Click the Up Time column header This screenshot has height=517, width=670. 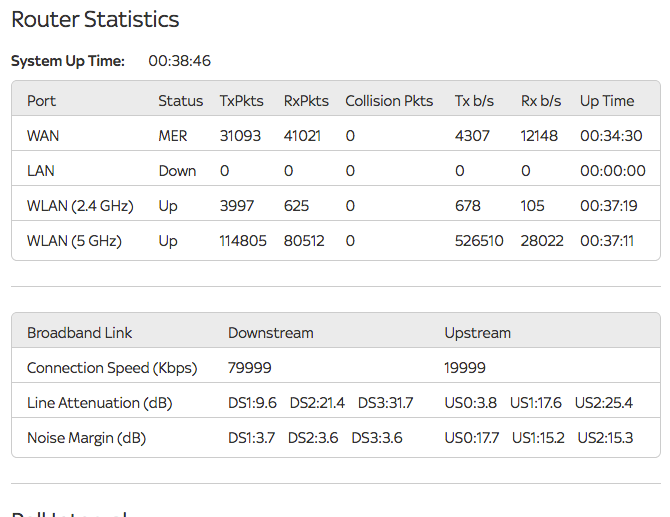pyautogui.click(x=607, y=101)
